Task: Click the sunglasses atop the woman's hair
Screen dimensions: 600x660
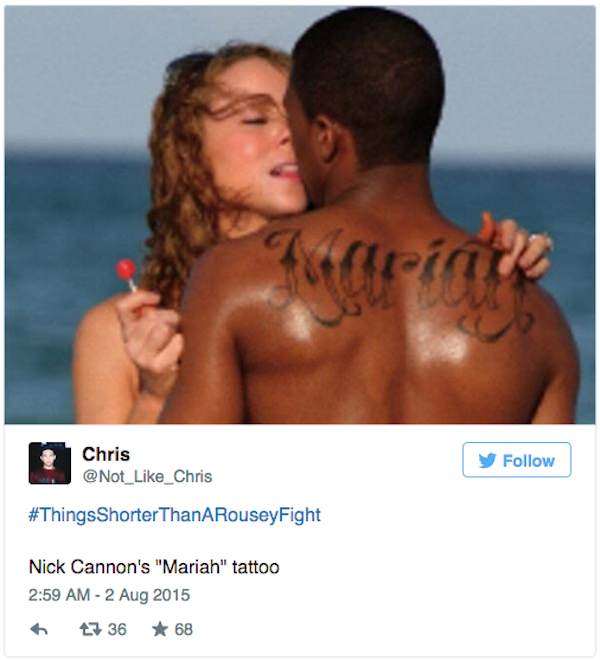Action: pyautogui.click(x=187, y=63)
